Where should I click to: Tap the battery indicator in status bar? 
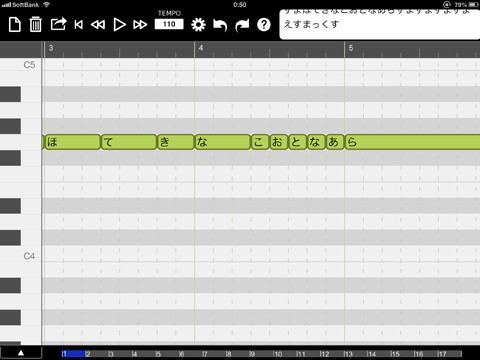pos(473,5)
